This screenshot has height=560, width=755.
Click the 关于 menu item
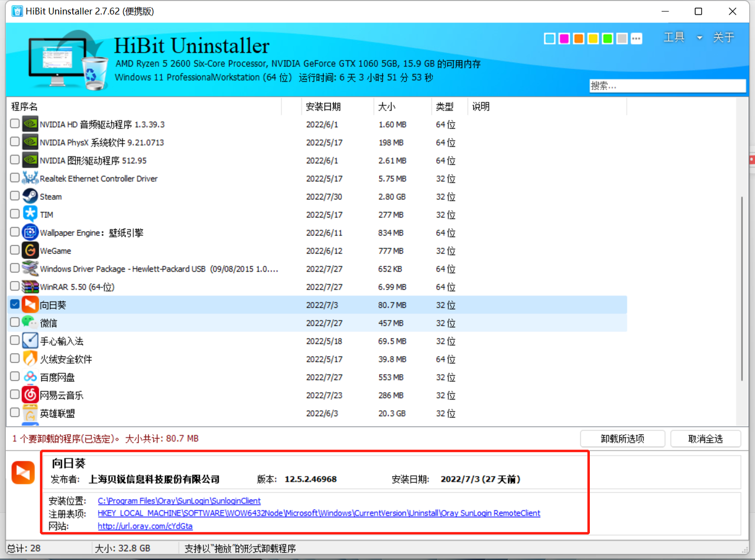723,37
